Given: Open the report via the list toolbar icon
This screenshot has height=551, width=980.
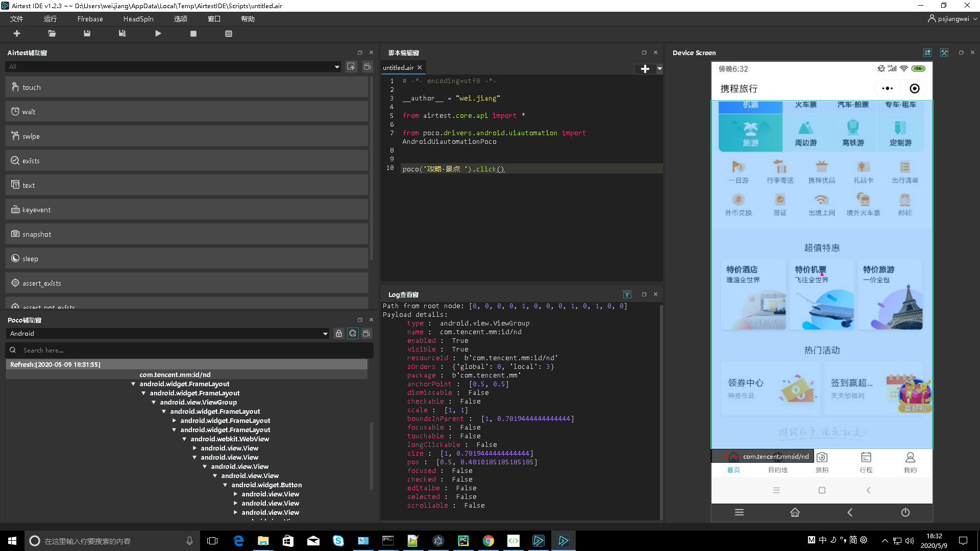Looking at the screenshot, I should (229, 34).
